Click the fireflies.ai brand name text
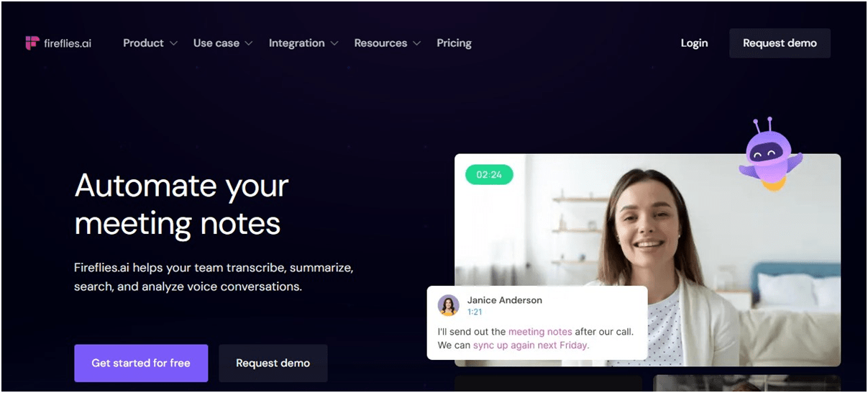The height and width of the screenshot is (393, 868). tap(68, 43)
